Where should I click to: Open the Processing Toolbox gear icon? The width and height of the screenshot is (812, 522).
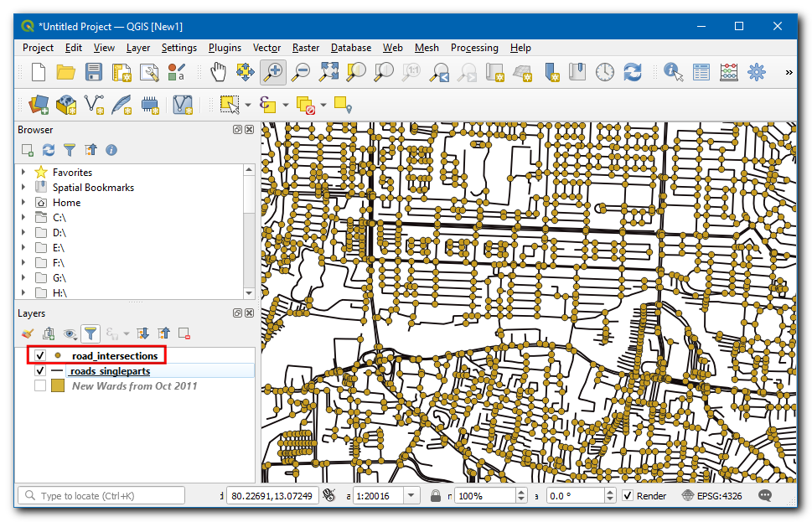[757, 73]
